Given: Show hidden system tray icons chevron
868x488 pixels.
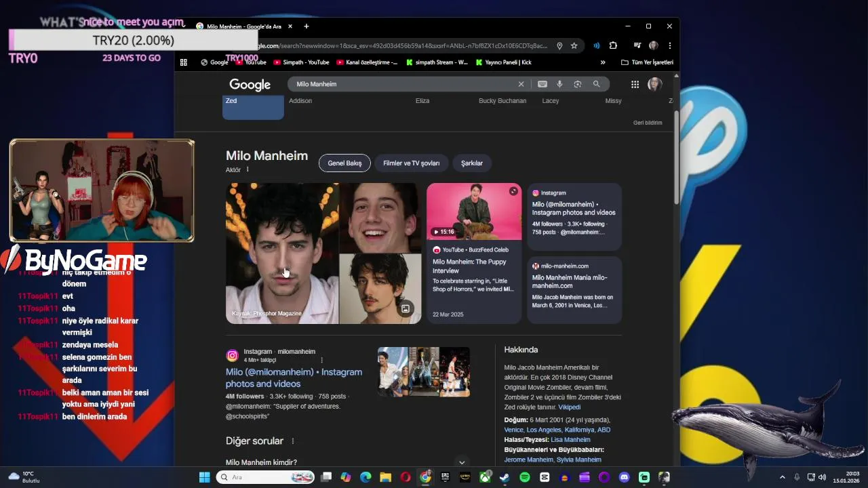Looking at the screenshot, I should click(782, 477).
